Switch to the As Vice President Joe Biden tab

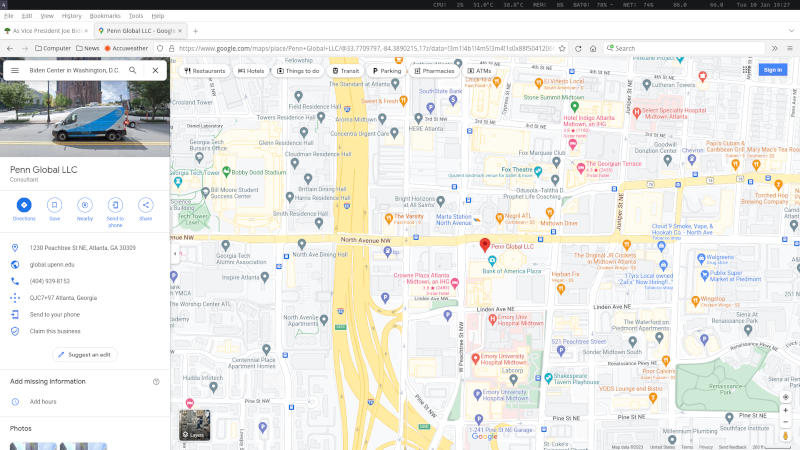[x=47, y=31]
